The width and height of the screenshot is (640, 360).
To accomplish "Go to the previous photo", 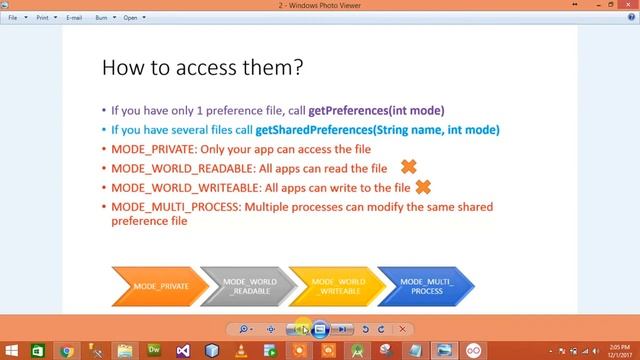I will pos(298,329).
